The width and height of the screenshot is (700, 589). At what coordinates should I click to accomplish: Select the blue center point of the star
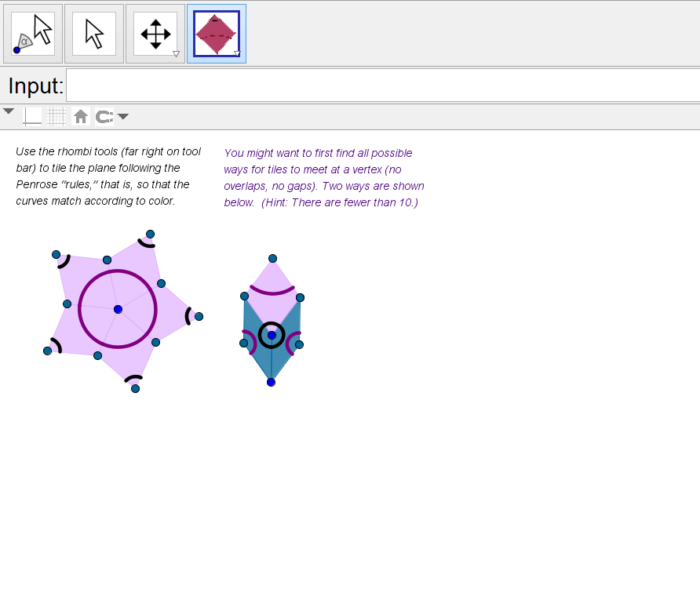(x=118, y=309)
